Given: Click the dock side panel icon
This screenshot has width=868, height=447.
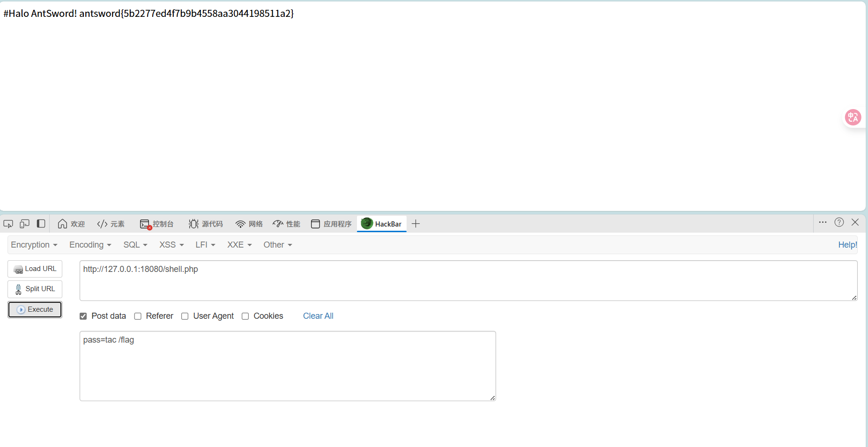Looking at the screenshot, I should click(x=41, y=224).
